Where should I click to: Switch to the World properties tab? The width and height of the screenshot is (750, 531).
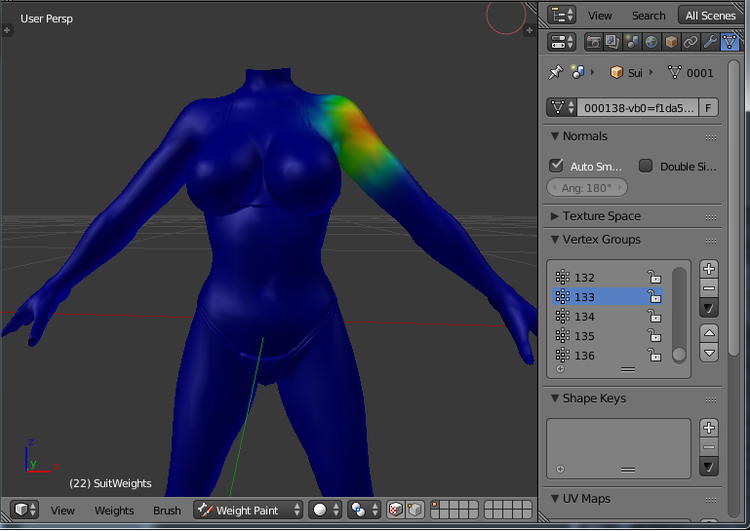click(651, 42)
